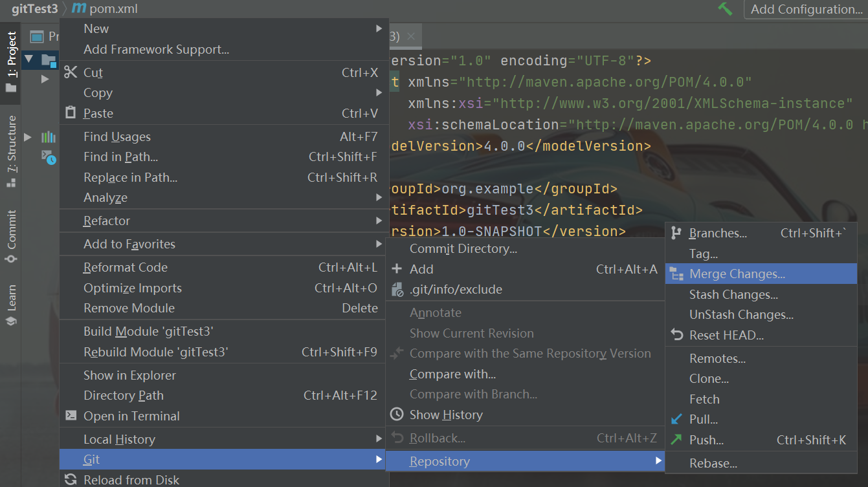This screenshot has width=868, height=487.
Task: Choose UnStash Changes...
Action: (761, 314)
